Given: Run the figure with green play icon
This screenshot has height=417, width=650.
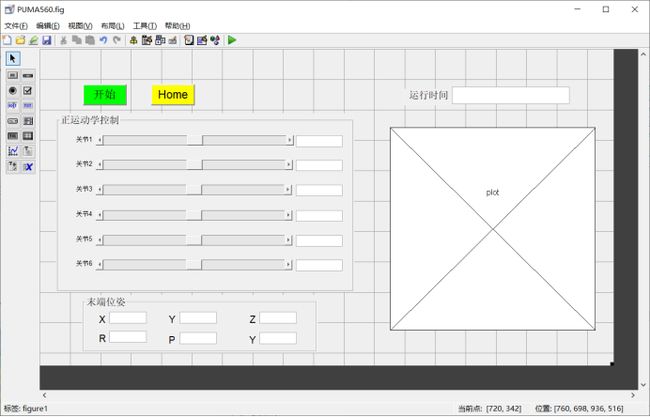Looking at the screenshot, I should [232, 40].
